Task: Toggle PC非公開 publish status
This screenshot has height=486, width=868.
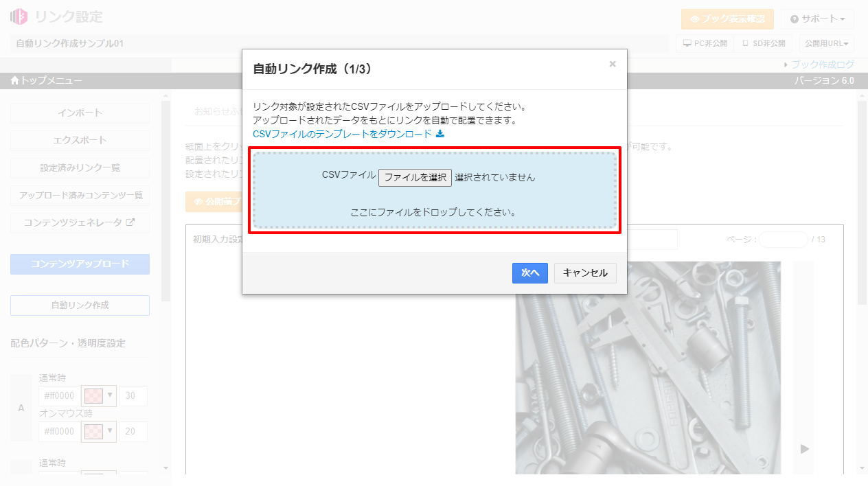Action: coord(705,43)
